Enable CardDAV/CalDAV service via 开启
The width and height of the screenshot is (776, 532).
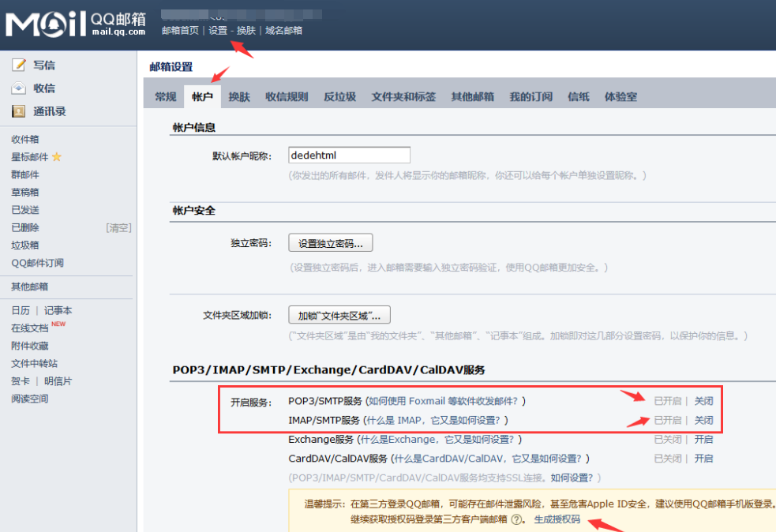pyautogui.click(x=703, y=459)
